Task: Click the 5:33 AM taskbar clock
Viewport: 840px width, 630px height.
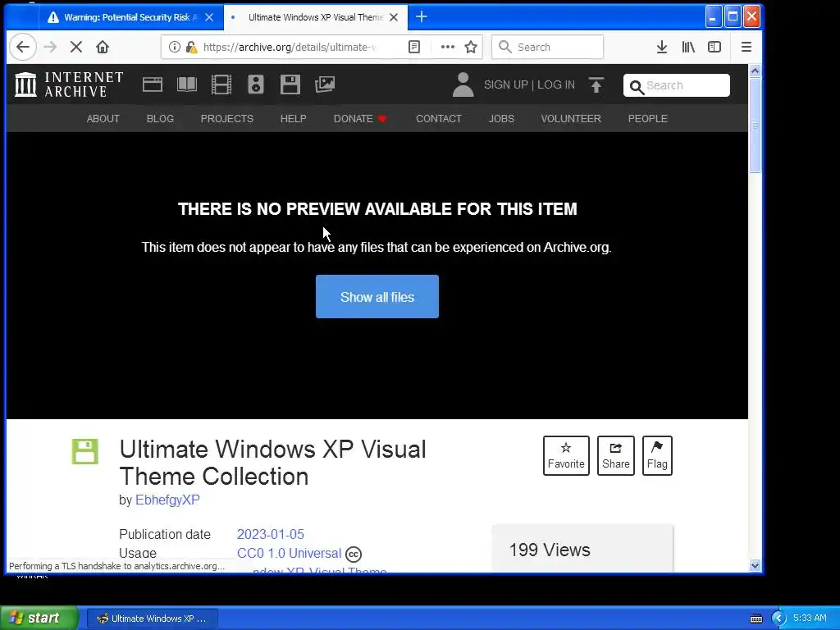Action: [810, 619]
